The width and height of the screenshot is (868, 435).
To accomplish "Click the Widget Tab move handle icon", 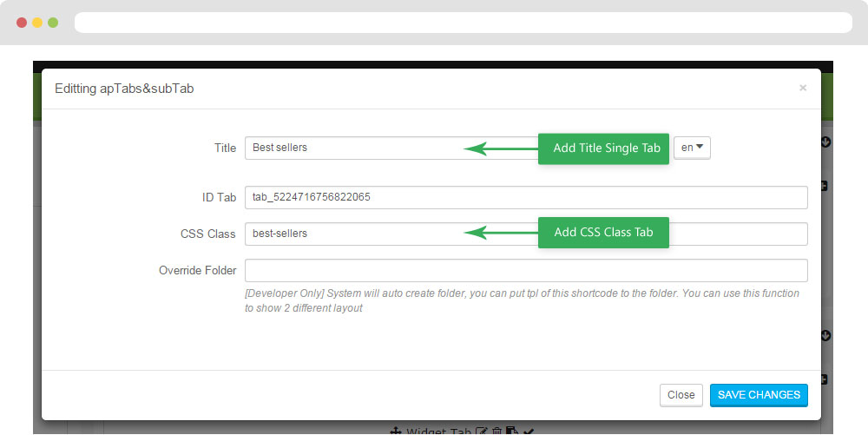I will tap(395, 431).
